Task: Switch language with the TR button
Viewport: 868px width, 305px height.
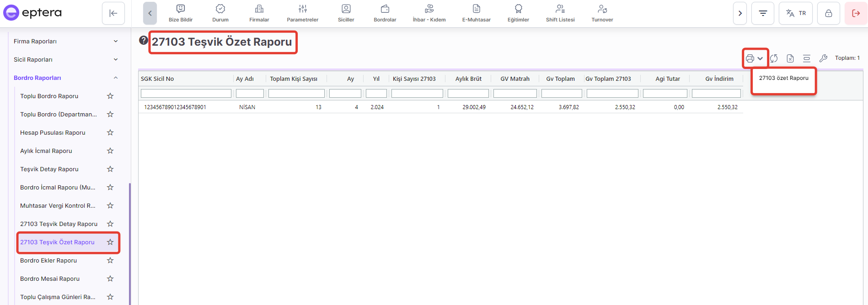Action: [796, 13]
